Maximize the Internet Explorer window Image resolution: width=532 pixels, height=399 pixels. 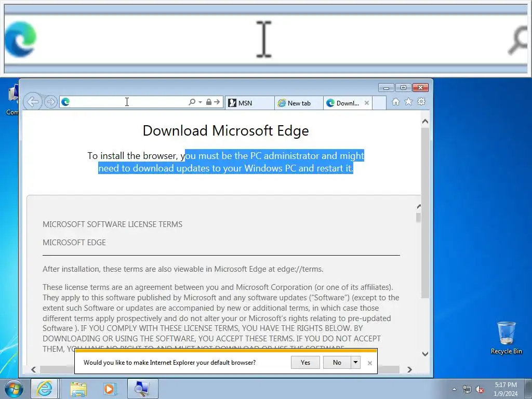(403, 88)
